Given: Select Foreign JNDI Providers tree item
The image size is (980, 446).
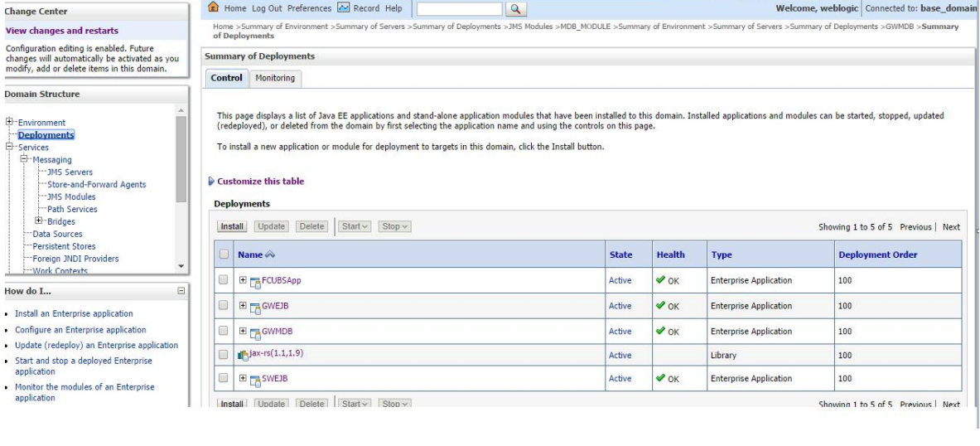Looking at the screenshot, I should click(x=75, y=259).
